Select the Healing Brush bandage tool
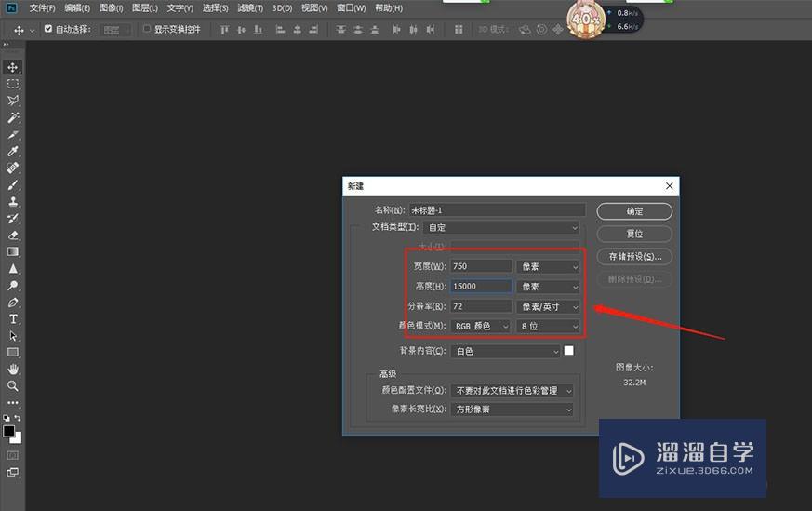Viewport: 812px width, 511px height. click(x=13, y=168)
